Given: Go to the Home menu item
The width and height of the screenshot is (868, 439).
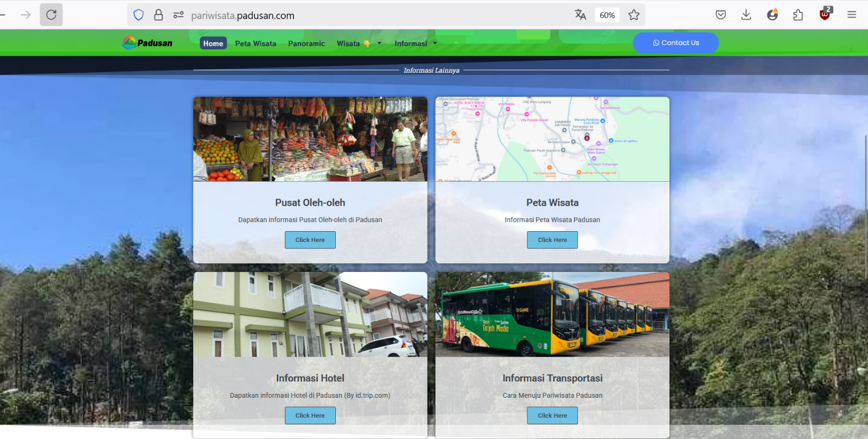Looking at the screenshot, I should point(213,43).
